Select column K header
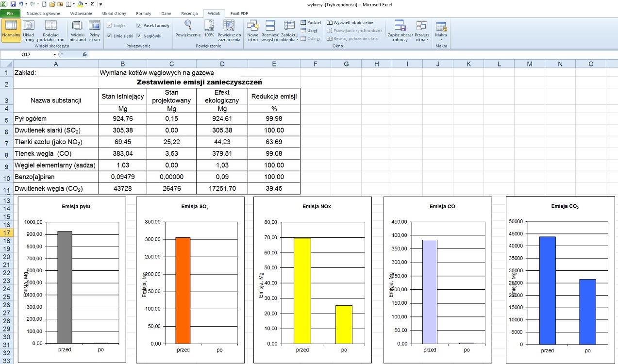Viewport: 618px width, 364px height. [x=468, y=64]
